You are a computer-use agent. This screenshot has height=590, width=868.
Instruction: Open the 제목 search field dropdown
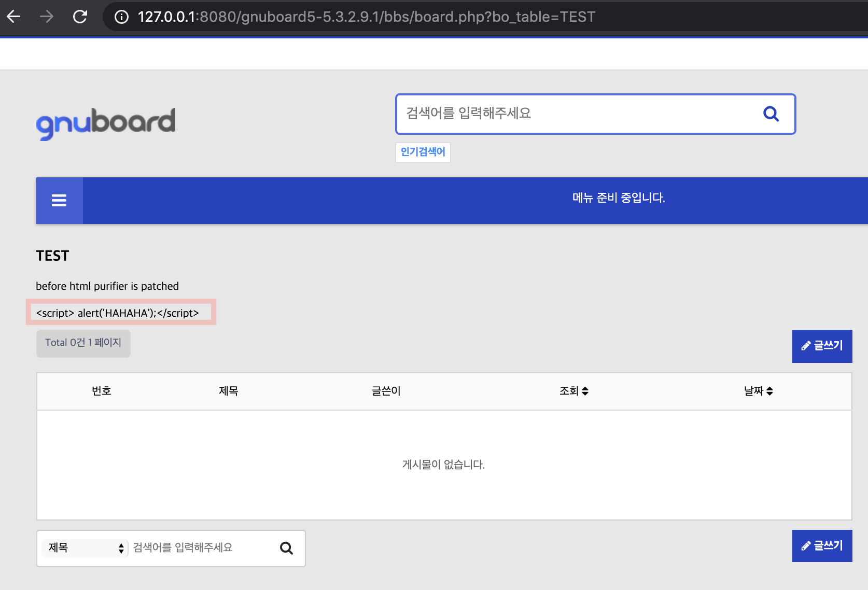[x=85, y=548]
